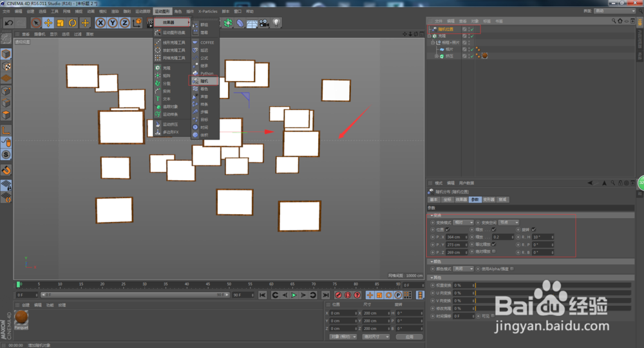Click the circled S icon in left palette

click(6, 155)
